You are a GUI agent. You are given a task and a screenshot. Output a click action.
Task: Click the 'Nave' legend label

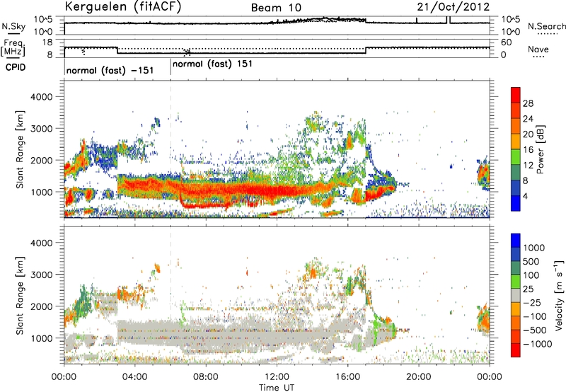click(538, 49)
